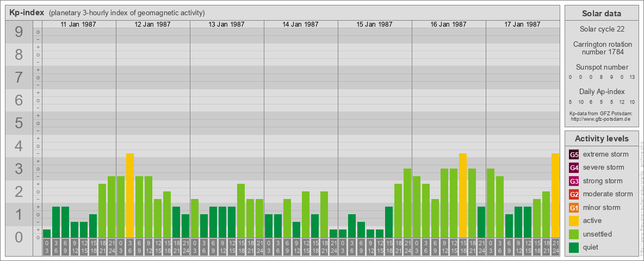Click Daily Ap-index value 6
This screenshot has height=261, width=644.
click(x=591, y=102)
